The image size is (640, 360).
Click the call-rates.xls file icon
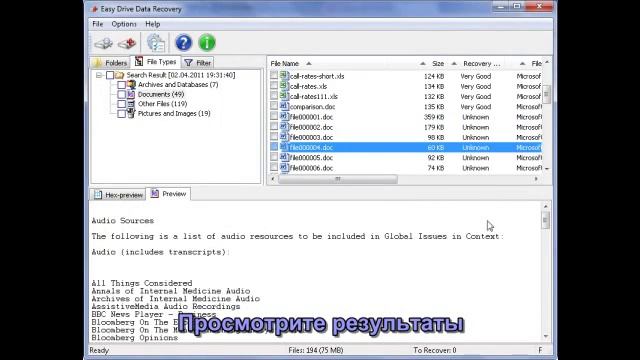point(284,86)
